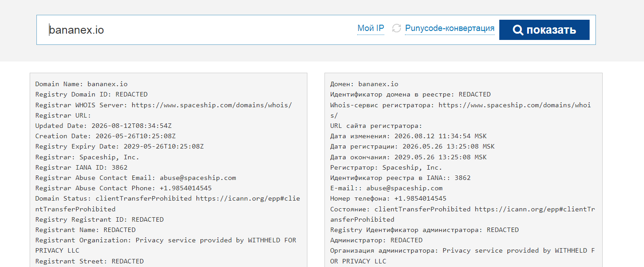This screenshot has height=267, width=644.
Task: Click the 'Registrar WHOIS Server' line
Action: (164, 105)
